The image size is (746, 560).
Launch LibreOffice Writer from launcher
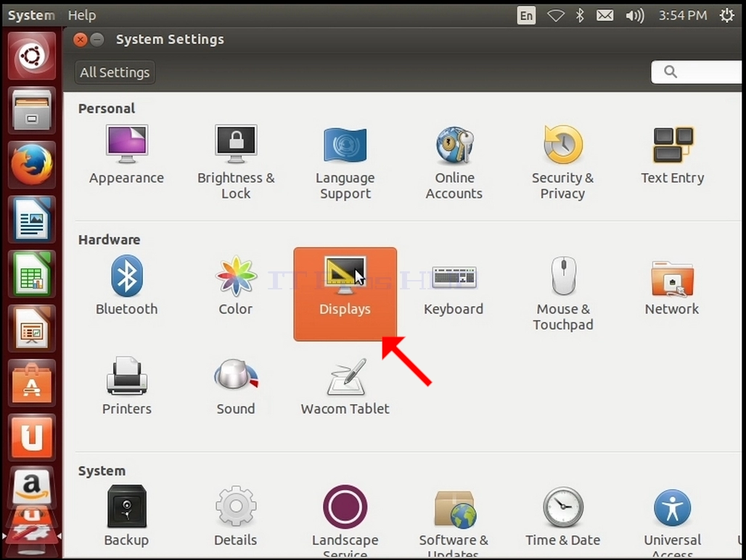point(32,220)
